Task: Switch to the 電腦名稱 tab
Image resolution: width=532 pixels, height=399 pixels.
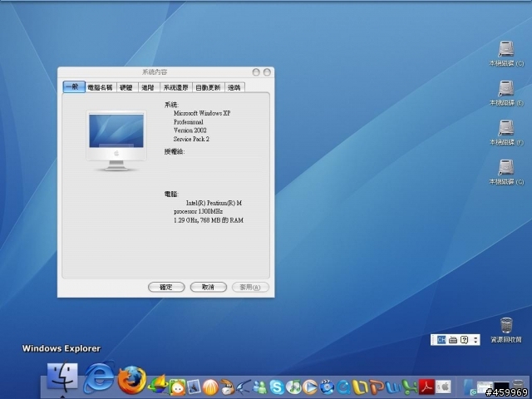Action: coord(100,87)
